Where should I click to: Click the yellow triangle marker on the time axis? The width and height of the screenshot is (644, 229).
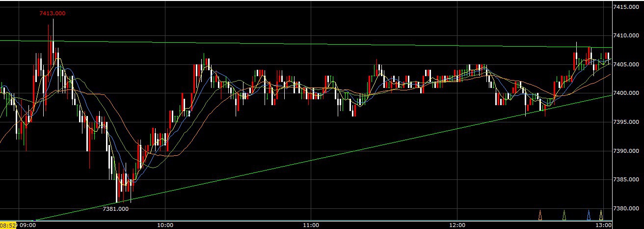click(601, 215)
